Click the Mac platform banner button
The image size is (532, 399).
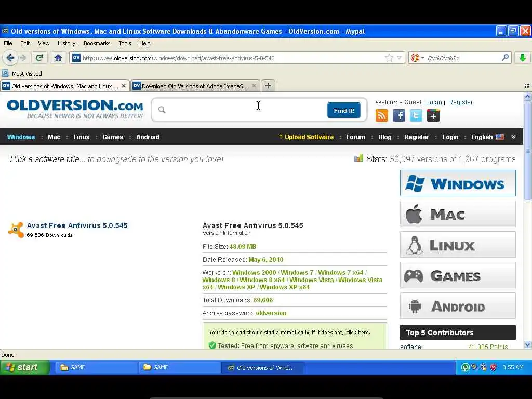458,214
